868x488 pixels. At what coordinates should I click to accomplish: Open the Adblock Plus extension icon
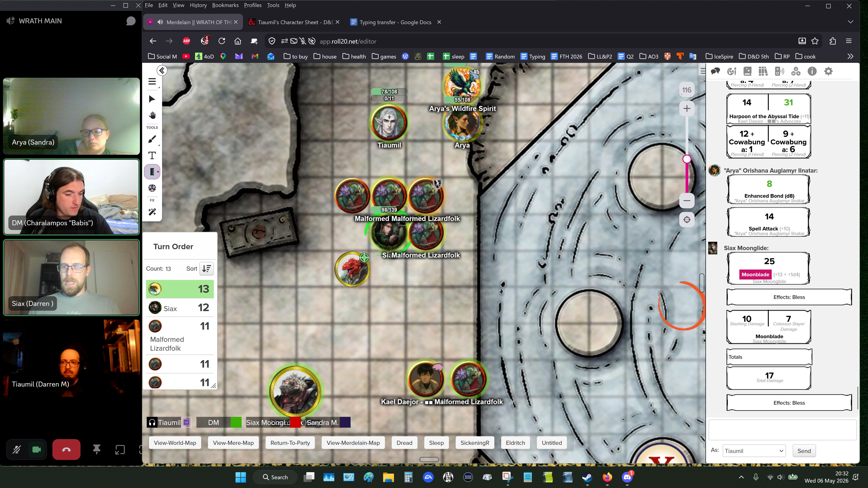click(186, 41)
